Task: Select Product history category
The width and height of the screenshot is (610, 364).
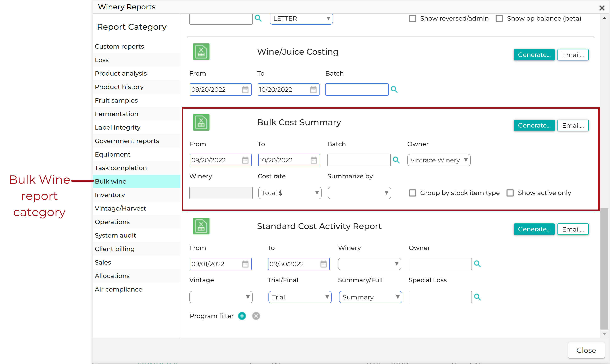Action: coord(137,87)
